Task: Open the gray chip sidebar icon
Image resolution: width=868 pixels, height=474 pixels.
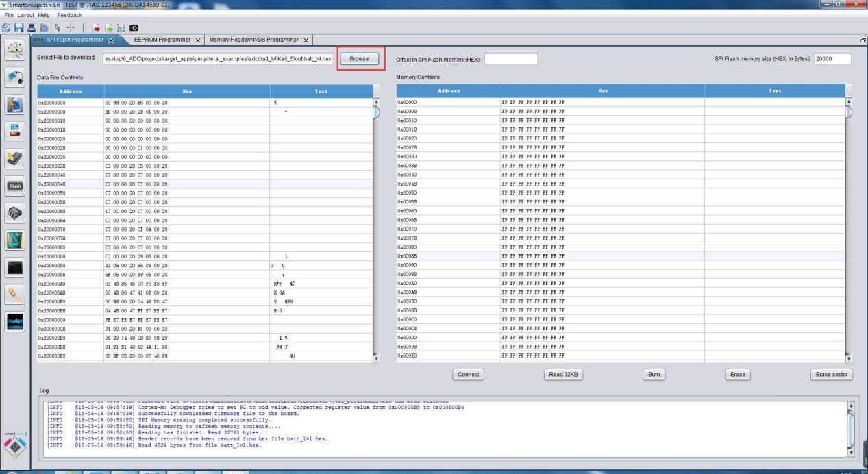Action: coord(15,213)
